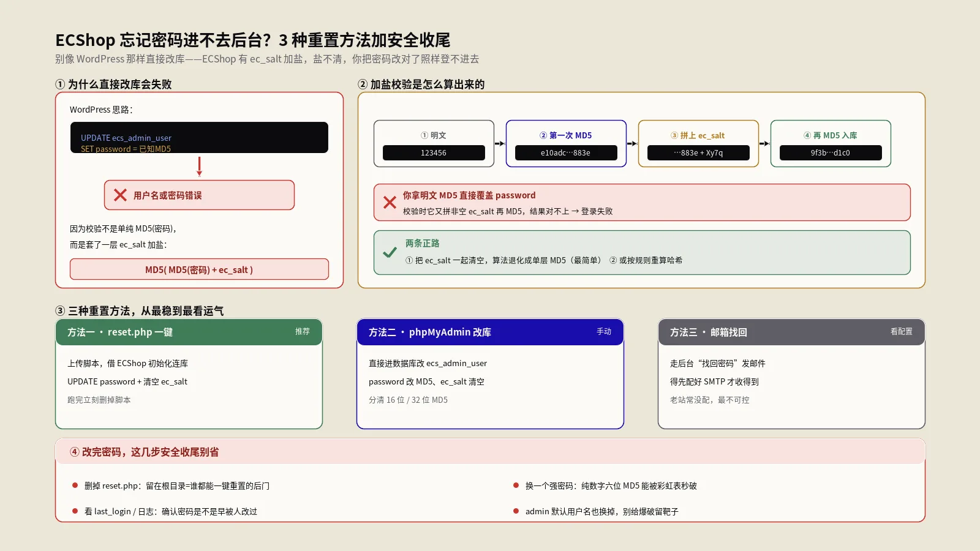Select the 方法三 · 邮箱找回 header

pyautogui.click(x=791, y=332)
